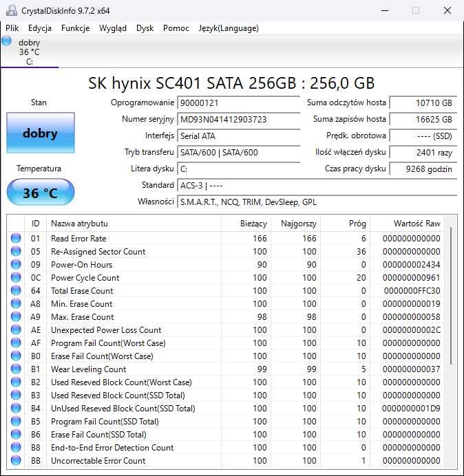
Task: Click raw value 0000000FFC30
Action: coord(412,291)
